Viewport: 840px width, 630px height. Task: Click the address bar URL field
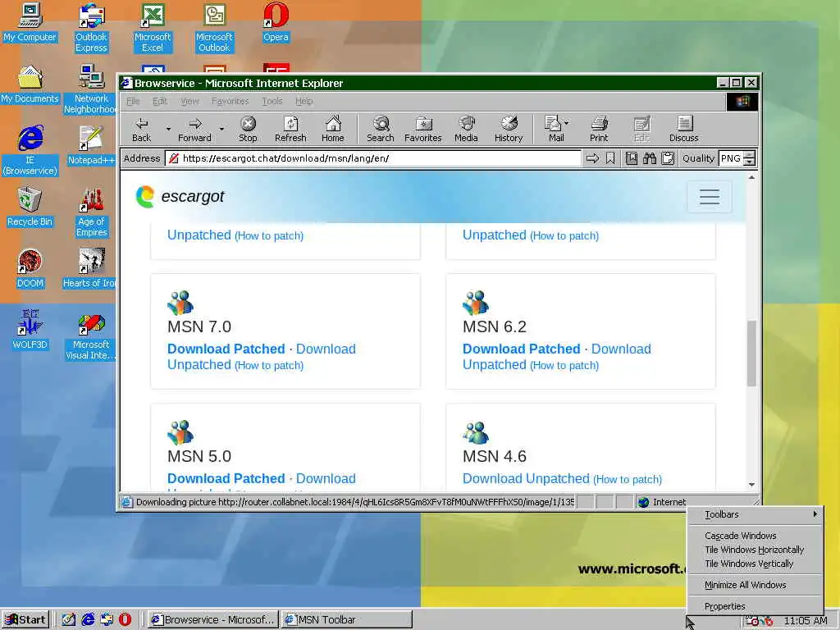(x=373, y=158)
